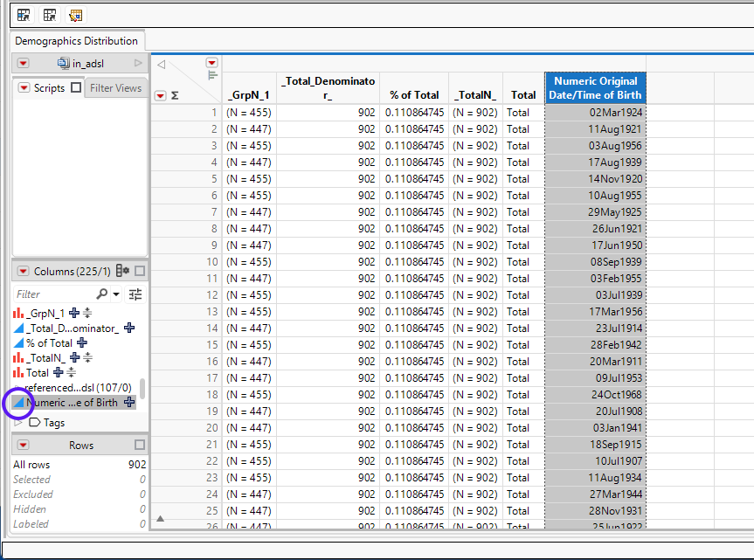Toggle the Columns panel checkbox
Image resolution: width=754 pixels, height=560 pixels.
point(140,272)
